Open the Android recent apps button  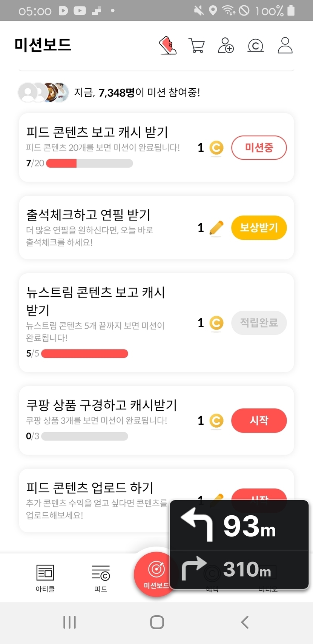click(x=70, y=622)
